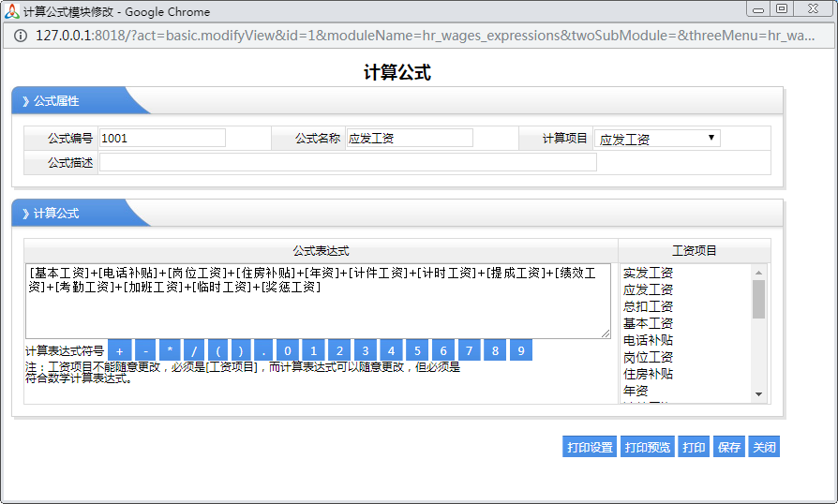Insert a left parenthesis symbol
The image size is (838, 504).
218,350
